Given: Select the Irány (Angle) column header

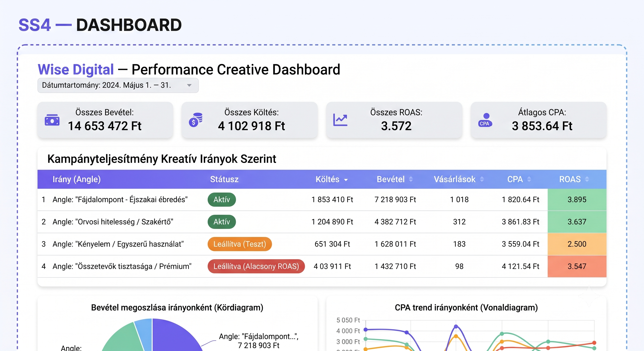Looking at the screenshot, I should tap(77, 179).
